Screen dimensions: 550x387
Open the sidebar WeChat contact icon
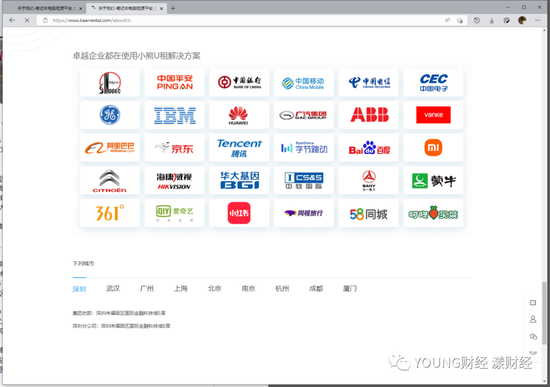[533, 336]
